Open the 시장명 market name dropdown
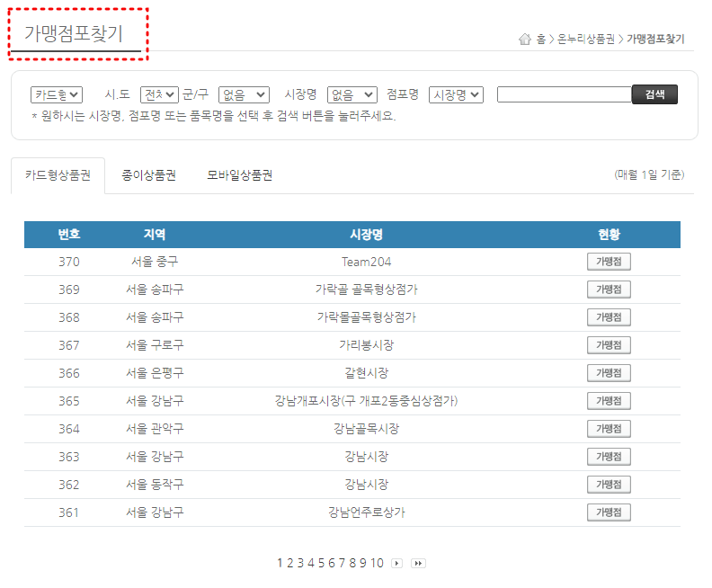Image resolution: width=712 pixels, height=588 pixels. click(352, 95)
